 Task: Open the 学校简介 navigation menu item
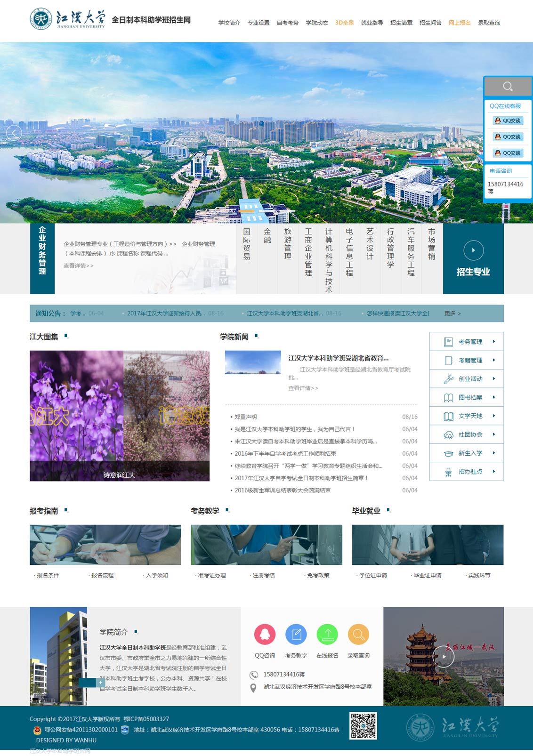pyautogui.click(x=229, y=23)
